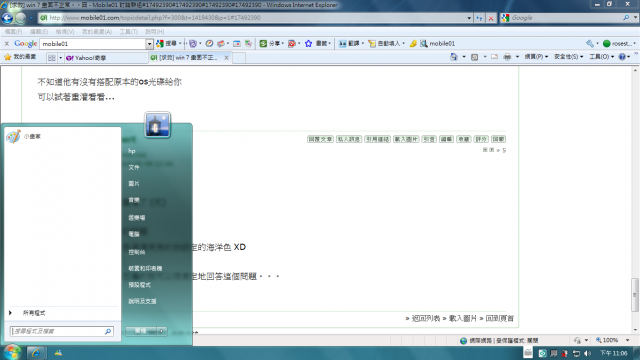Click the taskbar clock

(x=613, y=353)
